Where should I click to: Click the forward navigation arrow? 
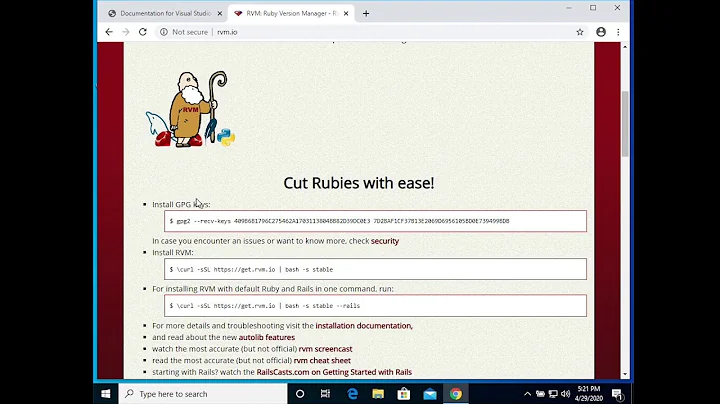(126, 32)
